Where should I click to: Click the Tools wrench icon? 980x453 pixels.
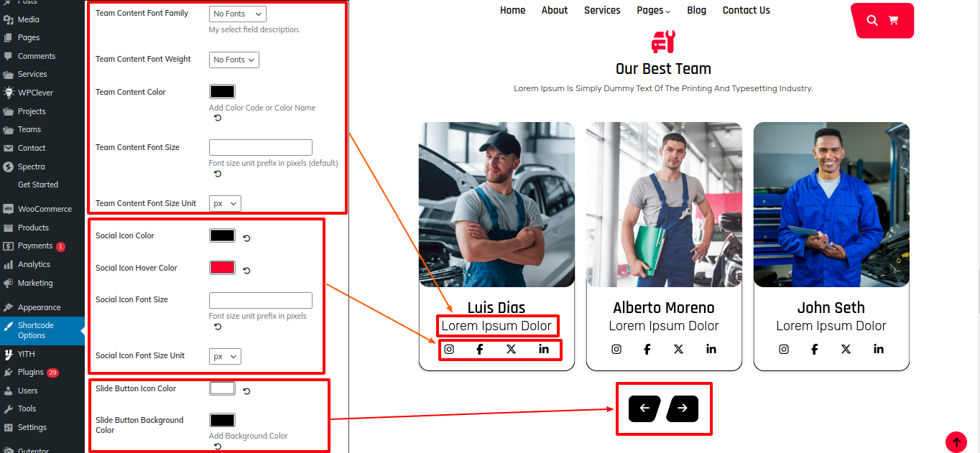(9, 408)
